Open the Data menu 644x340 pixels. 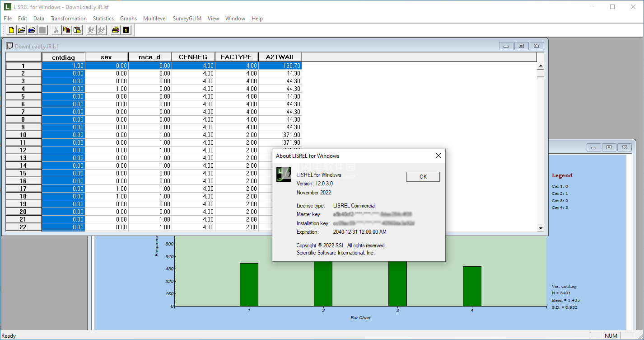click(x=39, y=19)
